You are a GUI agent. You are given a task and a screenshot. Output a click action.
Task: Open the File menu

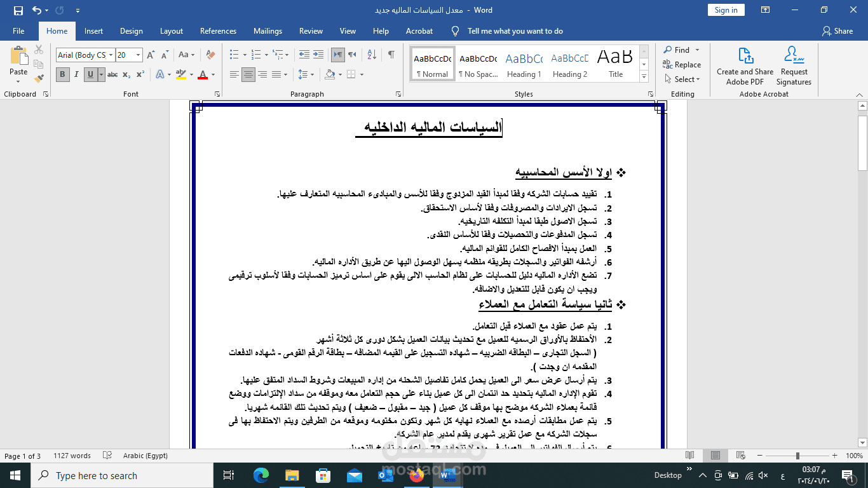18,31
